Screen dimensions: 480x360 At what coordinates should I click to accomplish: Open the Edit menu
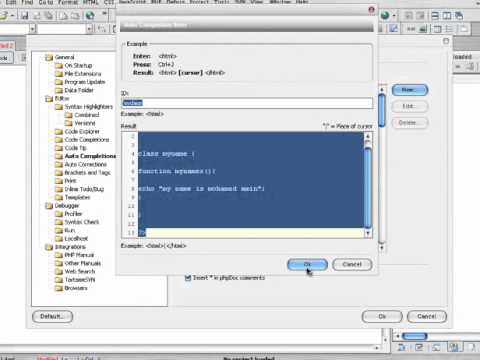tap(11, 2)
